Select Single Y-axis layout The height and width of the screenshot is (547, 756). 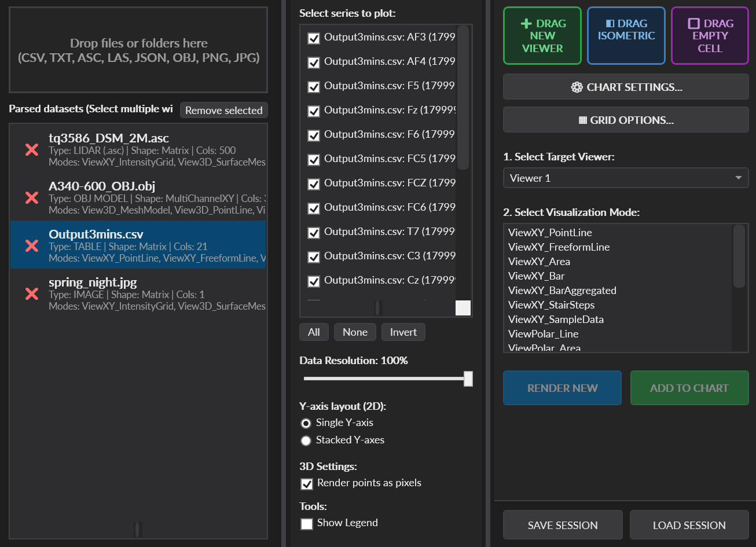pyautogui.click(x=306, y=423)
